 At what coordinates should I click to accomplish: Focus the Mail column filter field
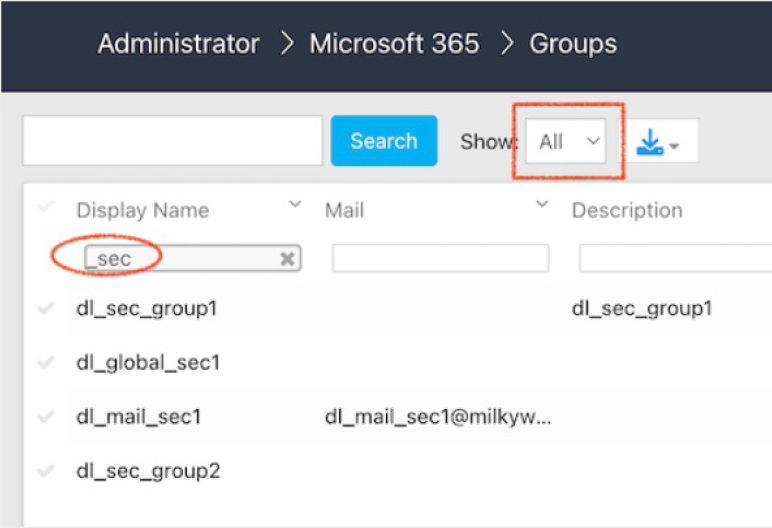tap(440, 258)
